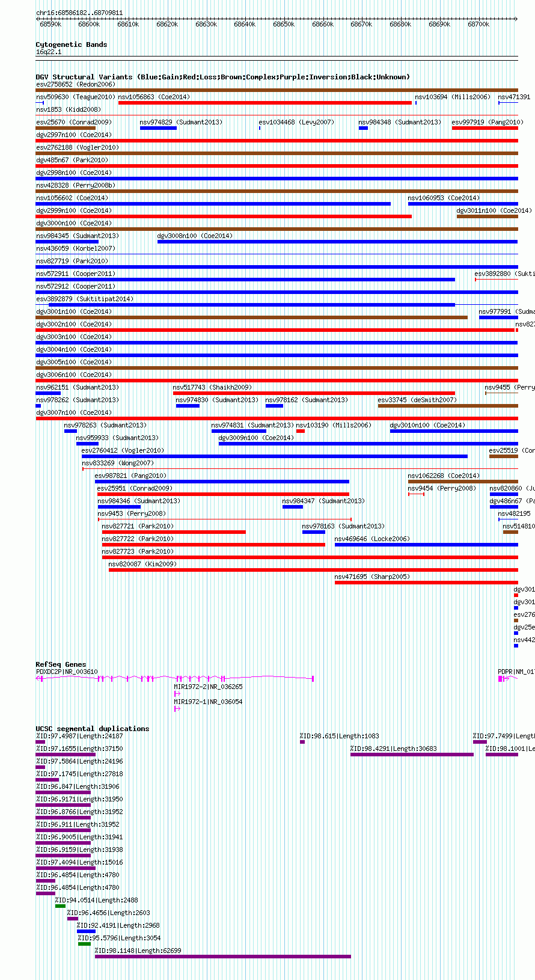
Task: Click the nsv974829 (Sudmant2013) label
Action: coord(181,122)
